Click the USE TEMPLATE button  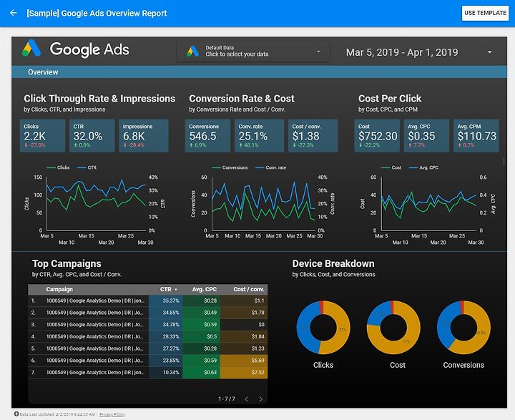[485, 13]
